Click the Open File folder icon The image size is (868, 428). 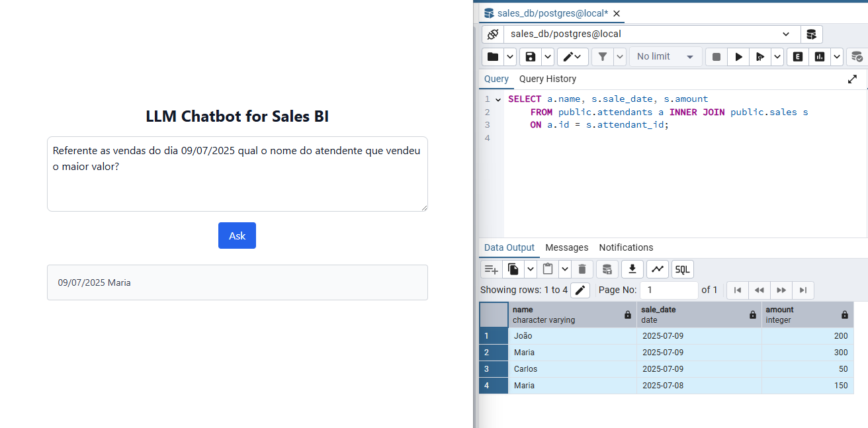493,57
